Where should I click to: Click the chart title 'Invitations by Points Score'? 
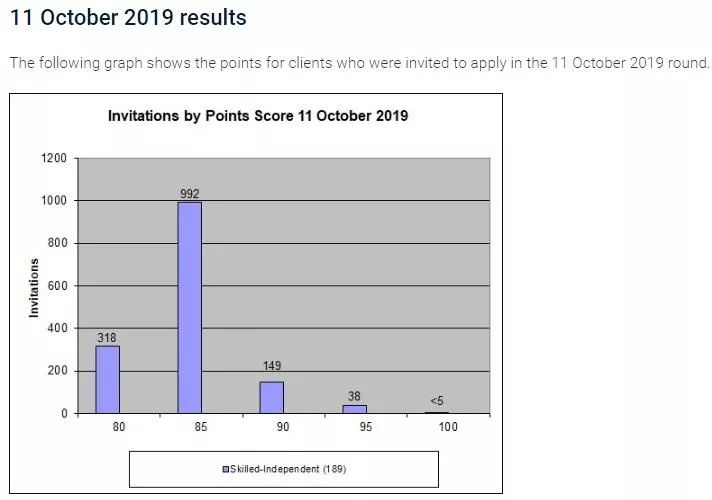258,116
